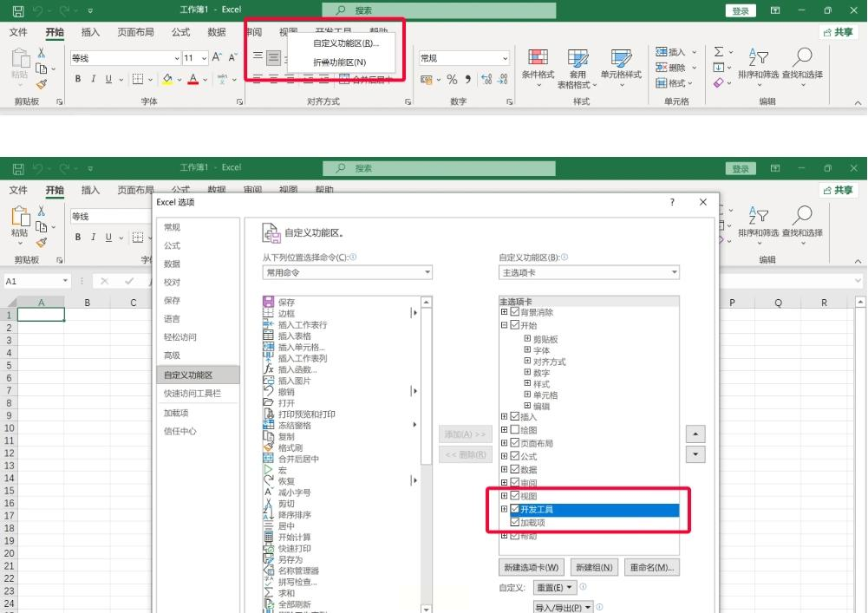Viewport: 868px width, 613px height.
Task: Expand the 对齐方式 group node
Action: 527,361
